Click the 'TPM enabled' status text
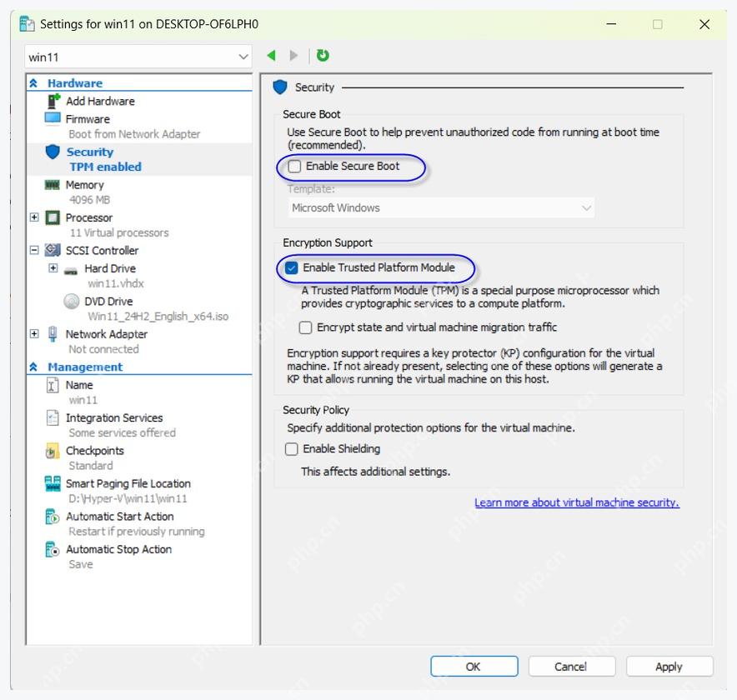This screenshot has width=737, height=700. coord(106,167)
